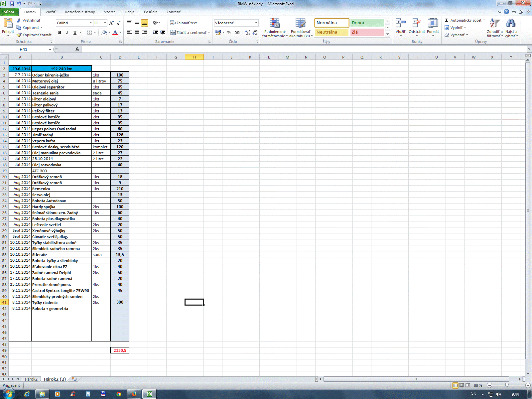Click the Sort and Filter (Zoradiť a filtrovať) icon
Viewport: 532px width, 399px height.
[494, 23]
